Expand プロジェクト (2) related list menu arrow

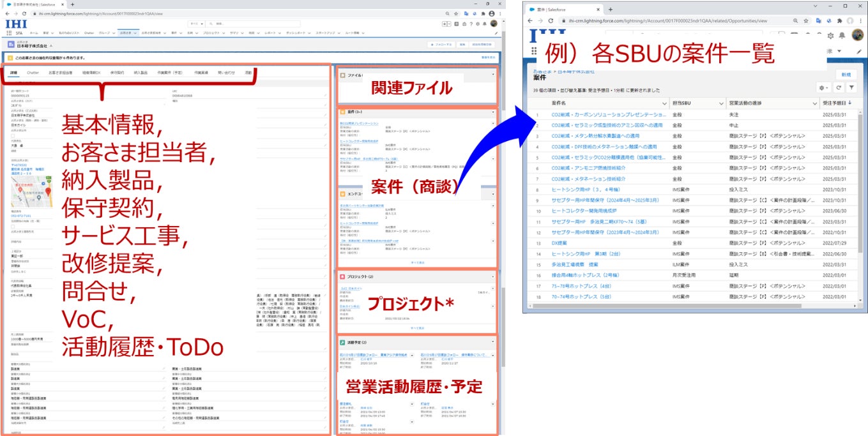[x=494, y=277]
